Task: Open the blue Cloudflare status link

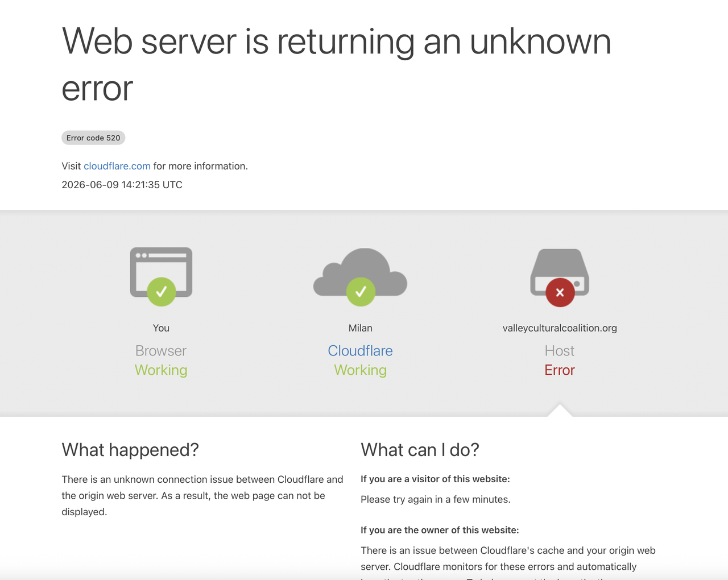Action: 360,351
